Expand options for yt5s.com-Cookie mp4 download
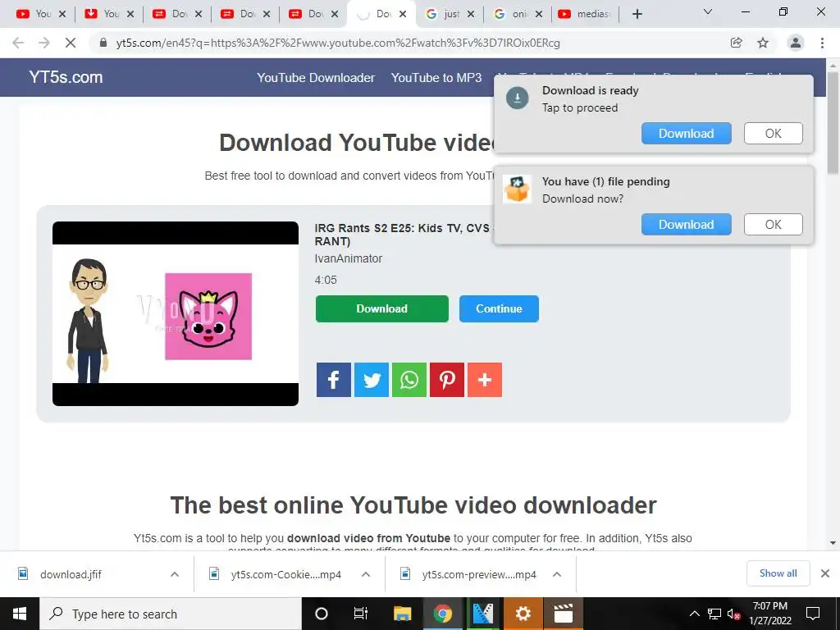840x630 pixels. pyautogui.click(x=366, y=574)
